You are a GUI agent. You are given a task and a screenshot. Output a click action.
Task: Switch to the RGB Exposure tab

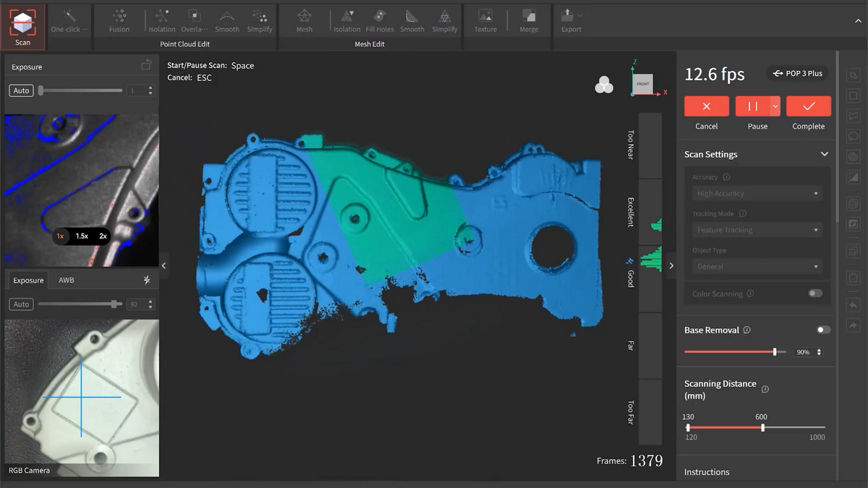point(28,280)
